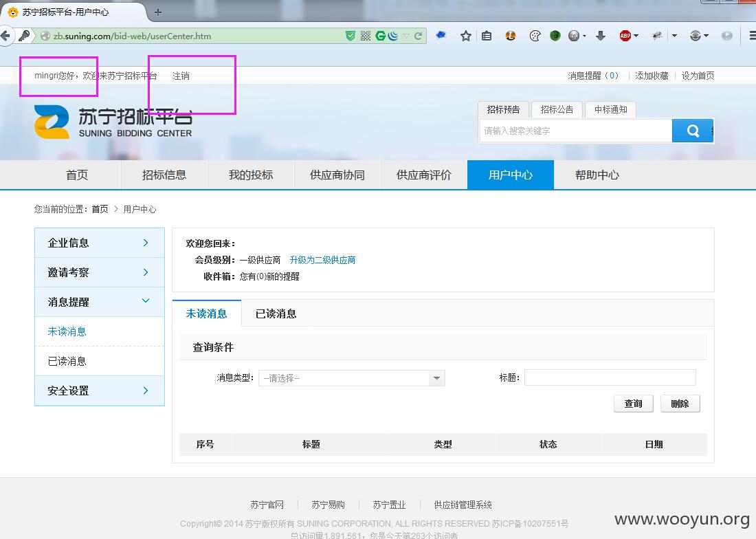The height and width of the screenshot is (539, 756).
Task: Open the browser hamburger menu
Action: pyautogui.click(x=752, y=36)
